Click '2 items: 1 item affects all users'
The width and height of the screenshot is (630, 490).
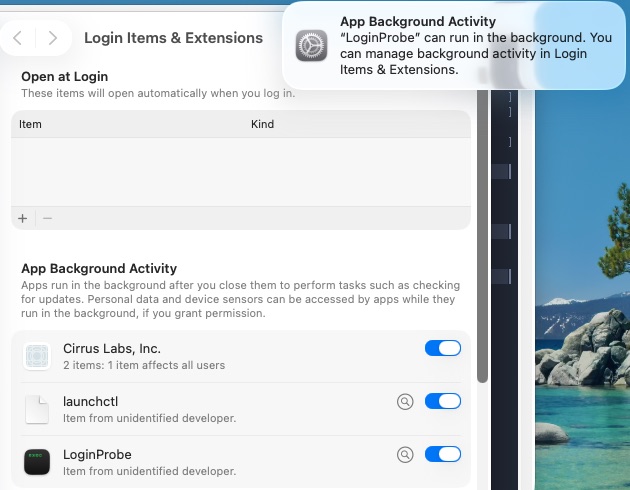pos(144,365)
